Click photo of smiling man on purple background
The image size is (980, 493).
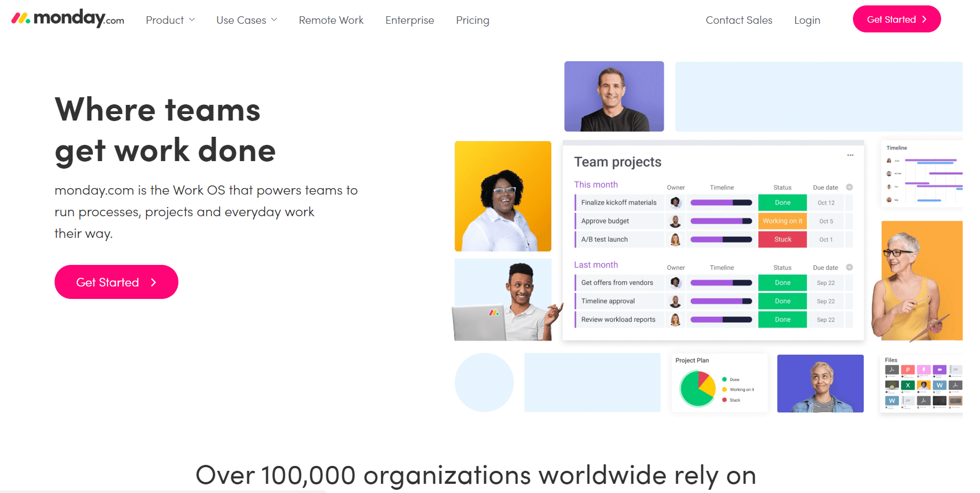[x=614, y=96]
